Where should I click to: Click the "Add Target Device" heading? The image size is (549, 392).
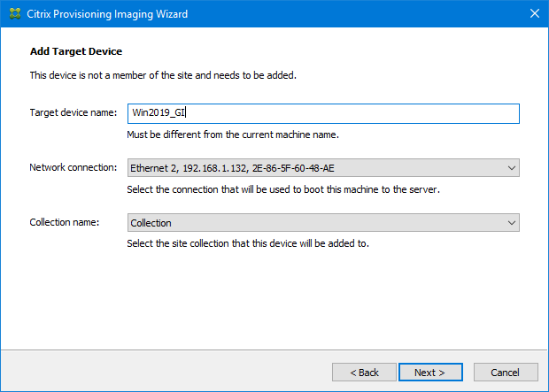coord(76,52)
